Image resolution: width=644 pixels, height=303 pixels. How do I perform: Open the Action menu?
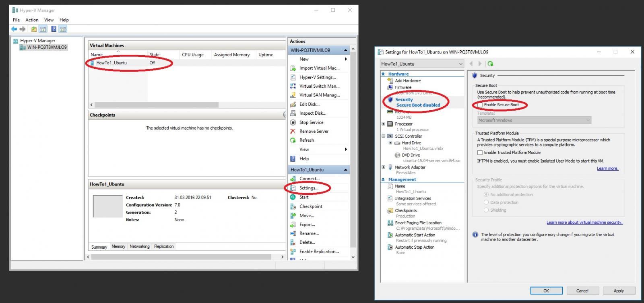32,20
